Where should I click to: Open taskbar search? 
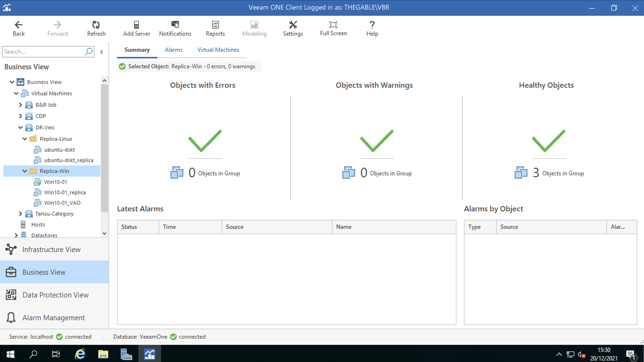coord(33,354)
